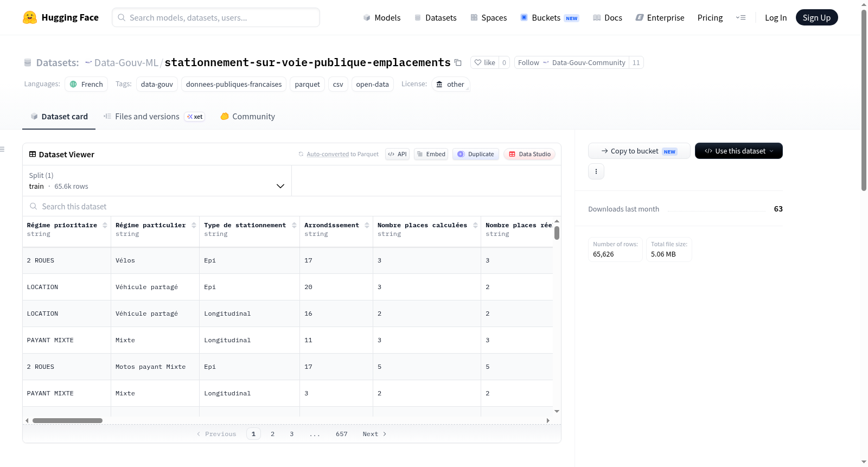Open the Spaces page
Screen dimensions: 868x467
488,17
